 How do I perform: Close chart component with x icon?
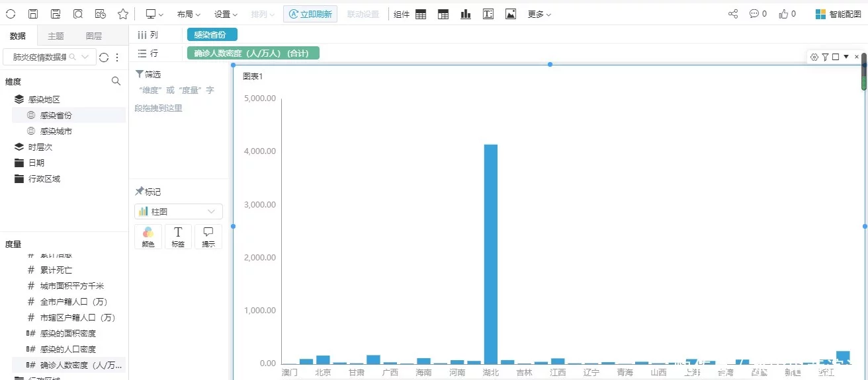pos(857,57)
